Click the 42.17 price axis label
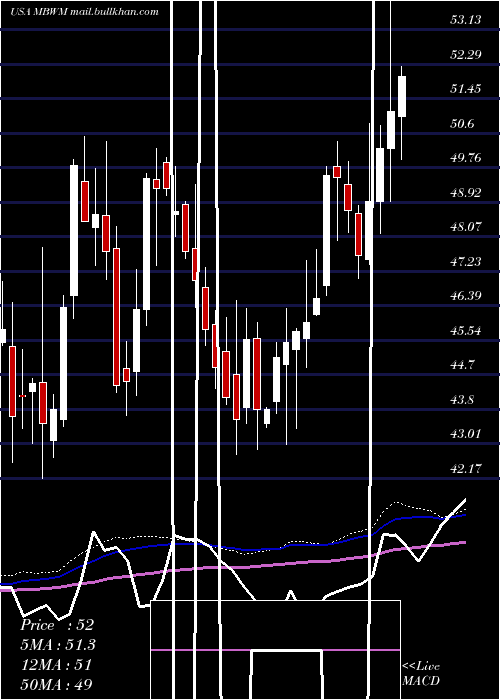Screen dimensions: 500x700 (x=466, y=469)
